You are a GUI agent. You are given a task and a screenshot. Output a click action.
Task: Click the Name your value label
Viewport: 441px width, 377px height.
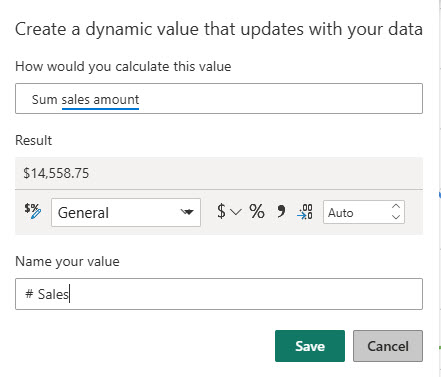[67, 261]
